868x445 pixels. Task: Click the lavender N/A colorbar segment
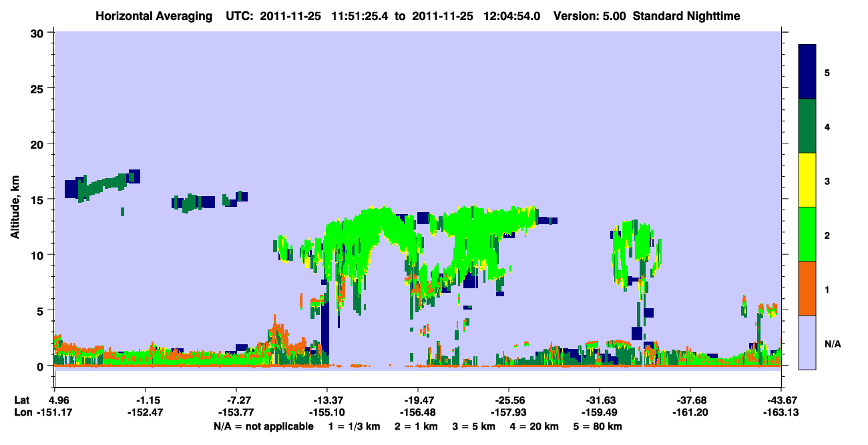point(807,342)
